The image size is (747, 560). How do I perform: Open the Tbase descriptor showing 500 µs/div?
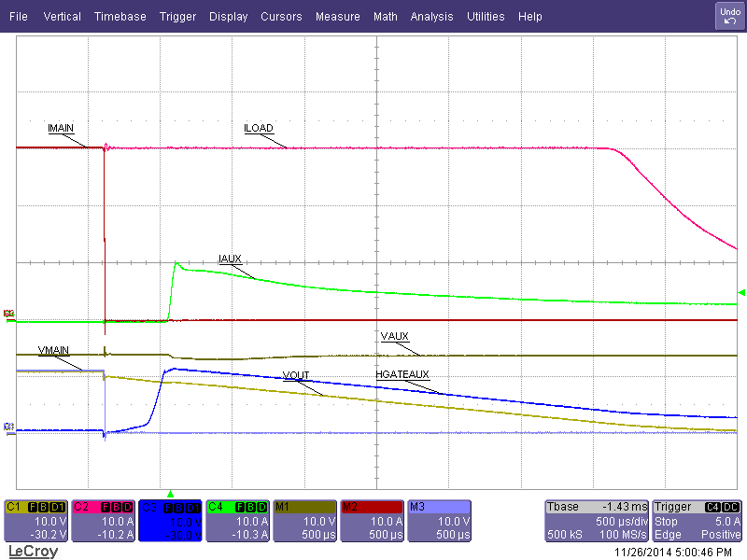pyautogui.click(x=595, y=519)
